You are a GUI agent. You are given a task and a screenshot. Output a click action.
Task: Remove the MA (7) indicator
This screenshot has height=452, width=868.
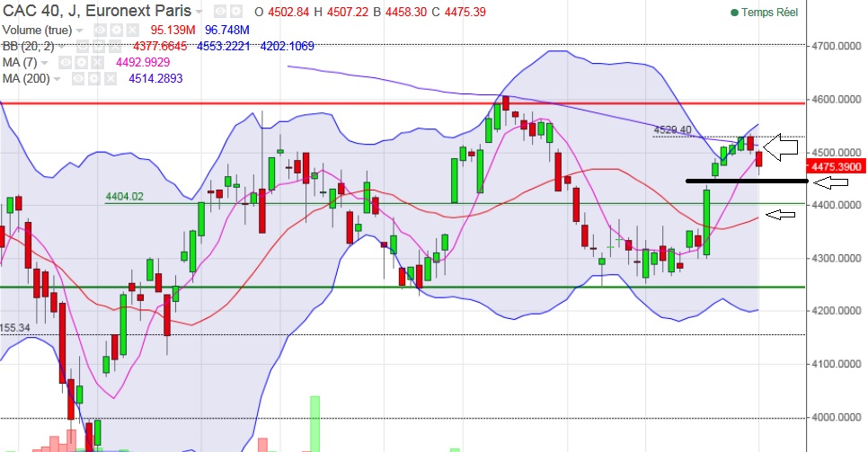tap(97, 63)
